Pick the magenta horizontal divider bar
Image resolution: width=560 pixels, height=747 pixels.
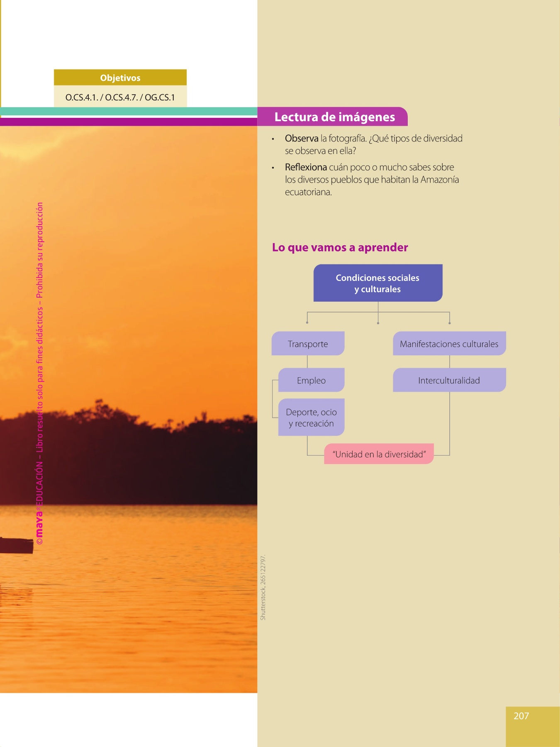[129, 122]
